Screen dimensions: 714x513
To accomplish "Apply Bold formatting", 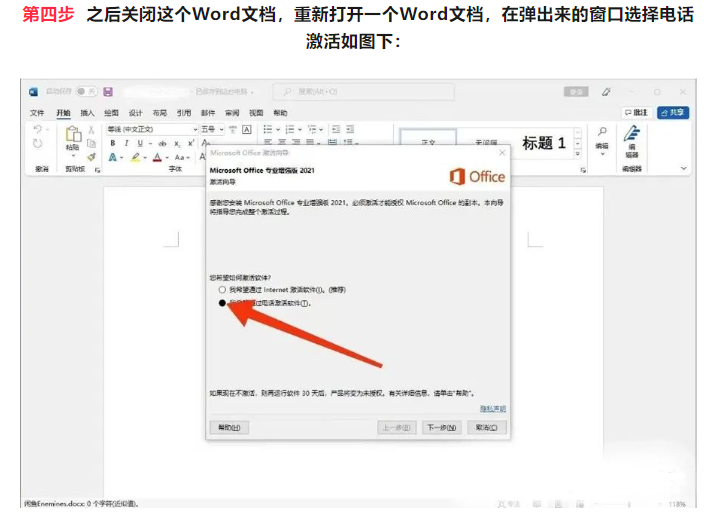I will pos(113,143).
